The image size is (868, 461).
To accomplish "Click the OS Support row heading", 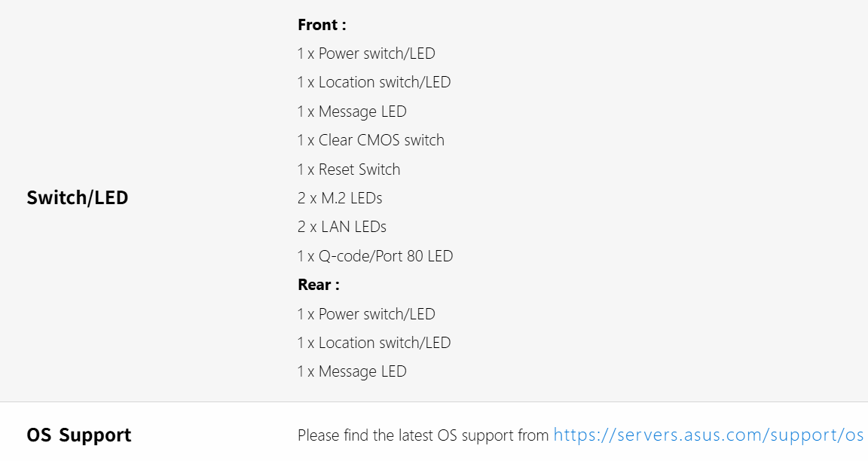I will (x=79, y=435).
